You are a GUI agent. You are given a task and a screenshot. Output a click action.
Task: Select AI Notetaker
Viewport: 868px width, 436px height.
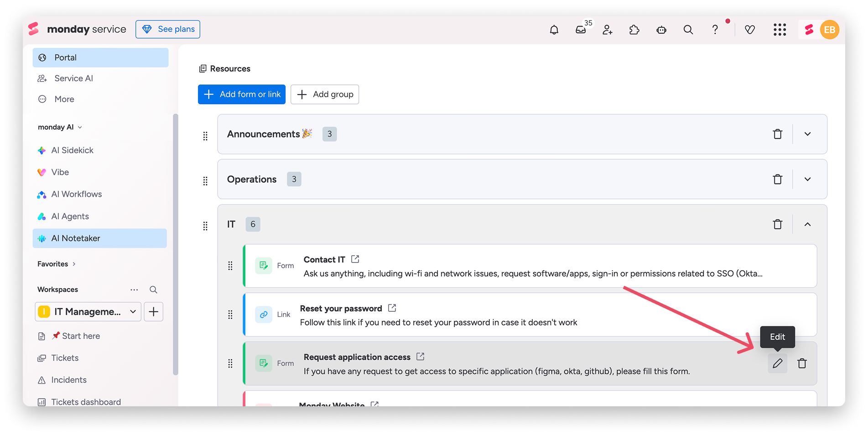click(99, 238)
